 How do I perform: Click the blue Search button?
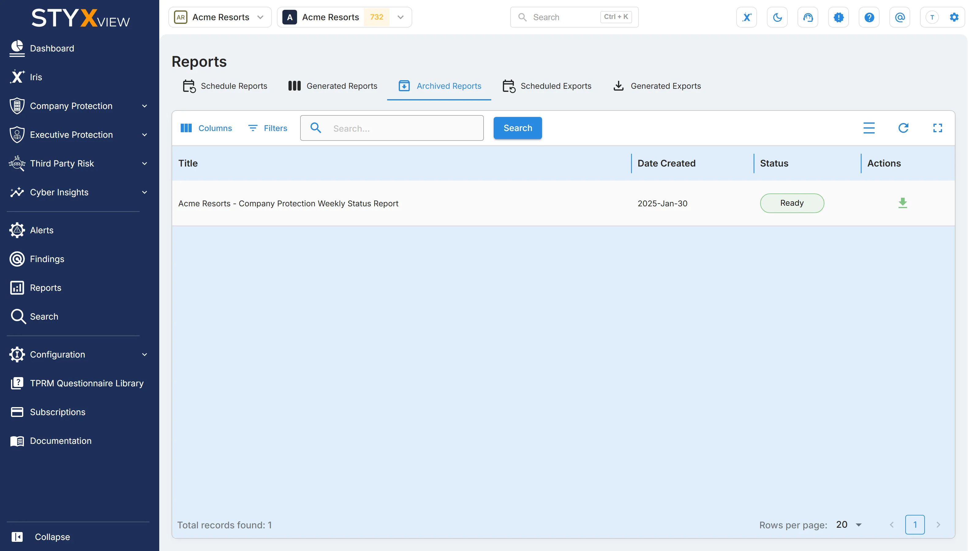pyautogui.click(x=518, y=128)
